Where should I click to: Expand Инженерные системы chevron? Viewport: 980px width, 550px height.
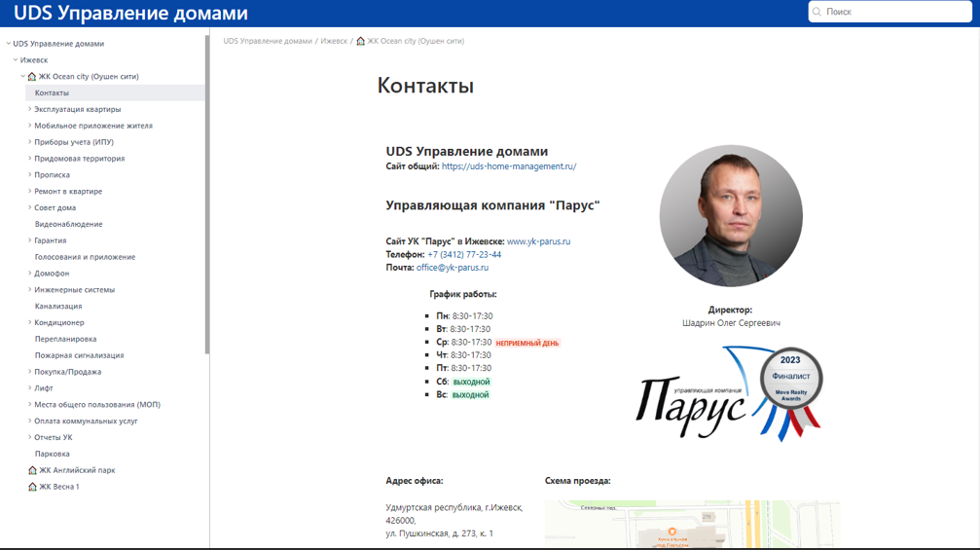tap(29, 289)
